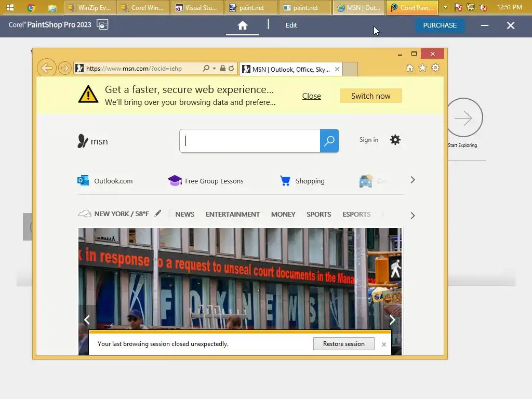Viewport: 532px width, 399px height.
Task: Click the Restore session button
Action: tap(344, 344)
